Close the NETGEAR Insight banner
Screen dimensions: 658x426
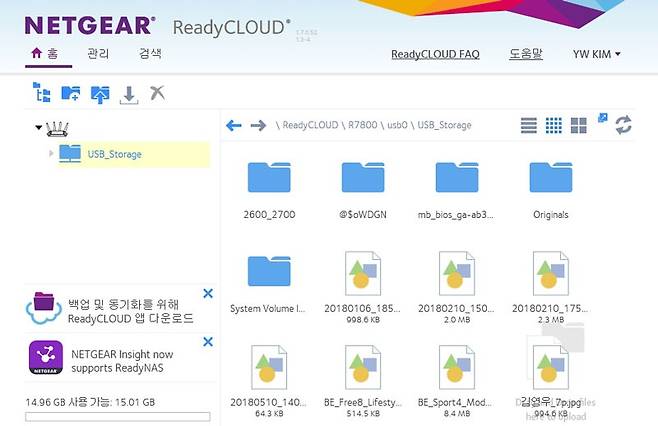click(x=208, y=342)
